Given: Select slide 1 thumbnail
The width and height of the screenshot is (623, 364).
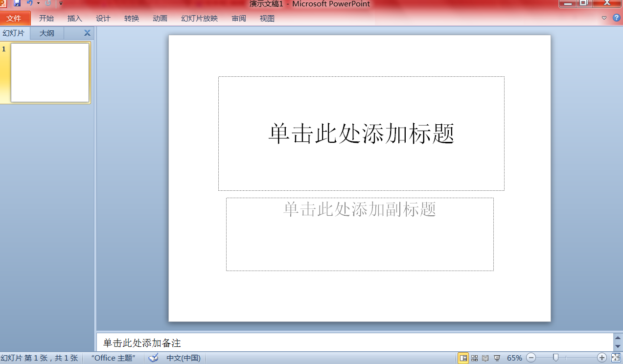Looking at the screenshot, I should click(50, 72).
